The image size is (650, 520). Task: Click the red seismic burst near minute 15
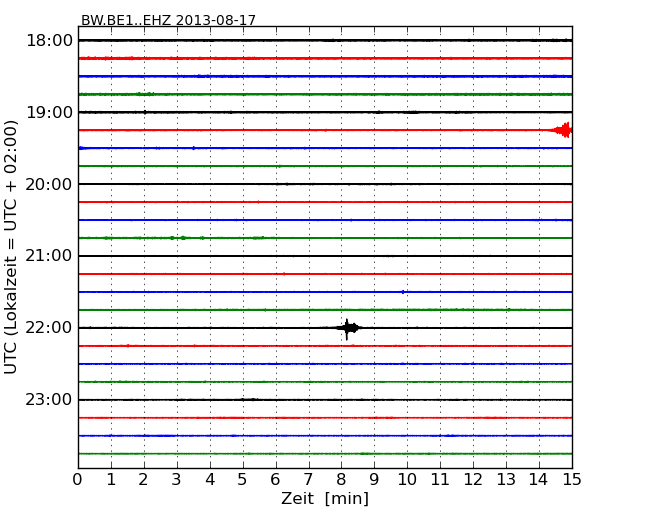point(563,130)
